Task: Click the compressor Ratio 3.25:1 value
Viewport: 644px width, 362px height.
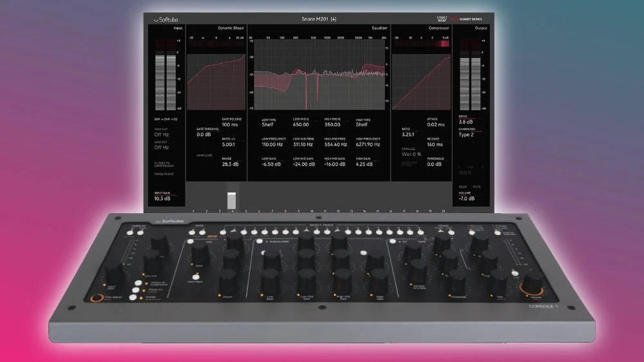Action: (x=408, y=135)
